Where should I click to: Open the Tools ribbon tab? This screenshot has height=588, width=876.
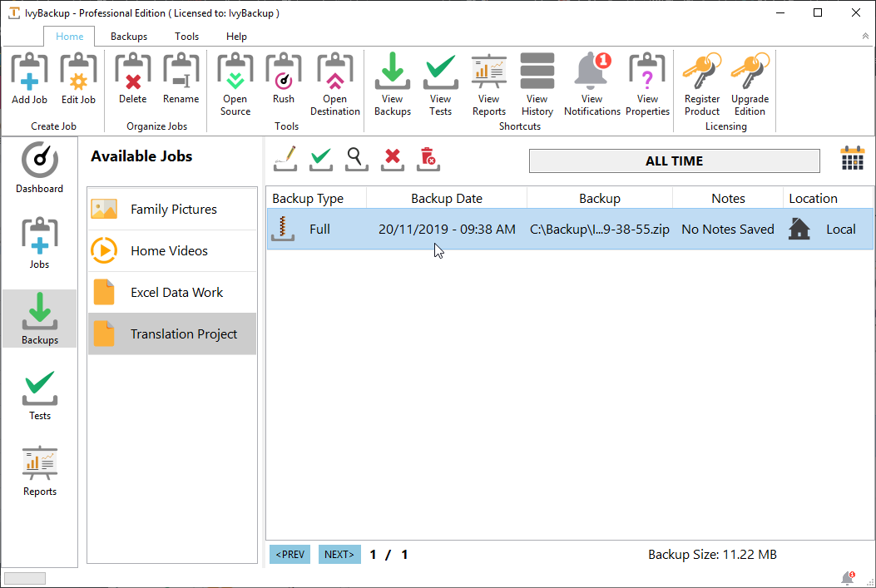pos(186,37)
